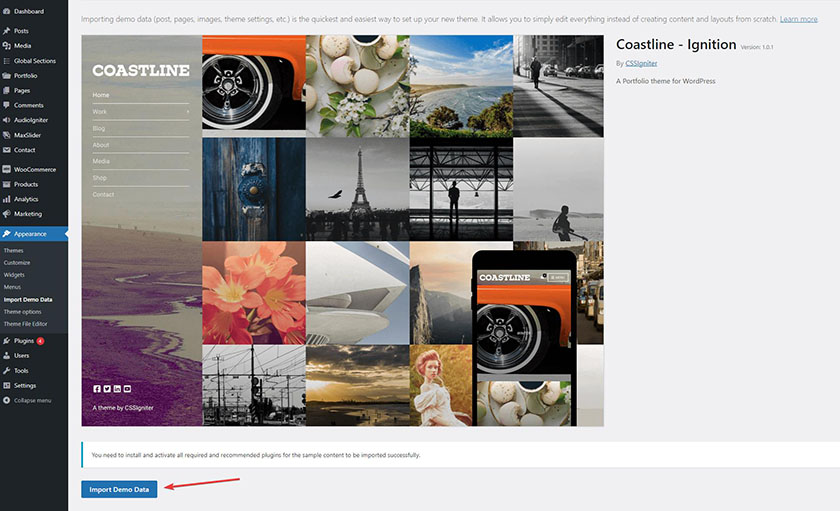Open the Tools menu item label
Screen dimensions: 840x511
tap(21, 371)
